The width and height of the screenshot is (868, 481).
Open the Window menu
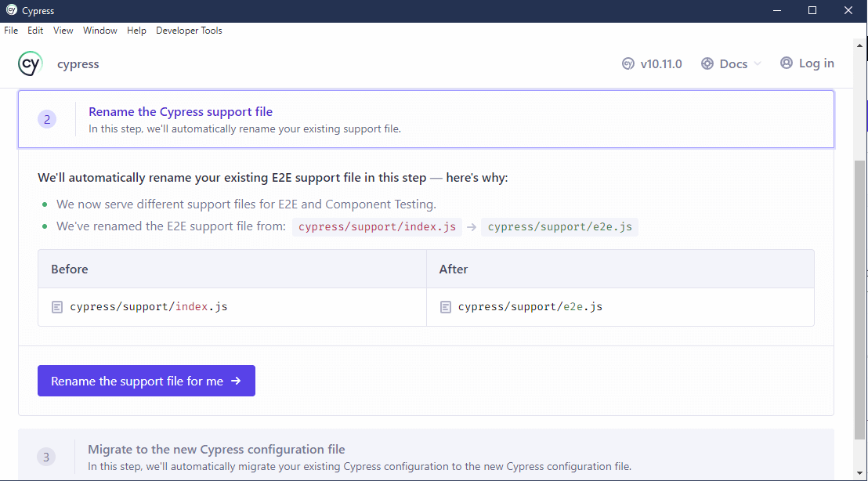point(99,30)
